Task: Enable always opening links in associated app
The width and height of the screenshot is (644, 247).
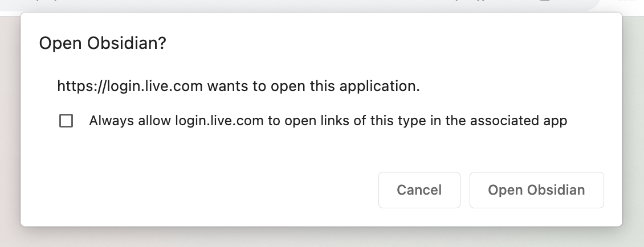Action: [x=66, y=121]
